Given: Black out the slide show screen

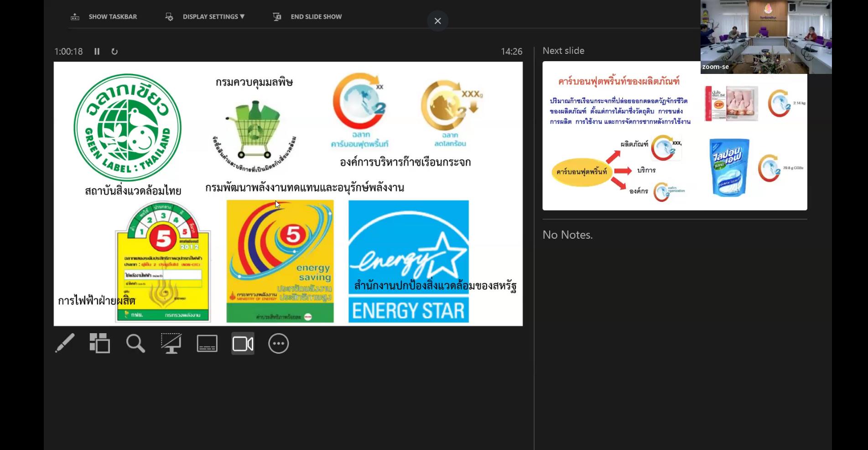Looking at the screenshot, I should (x=171, y=343).
